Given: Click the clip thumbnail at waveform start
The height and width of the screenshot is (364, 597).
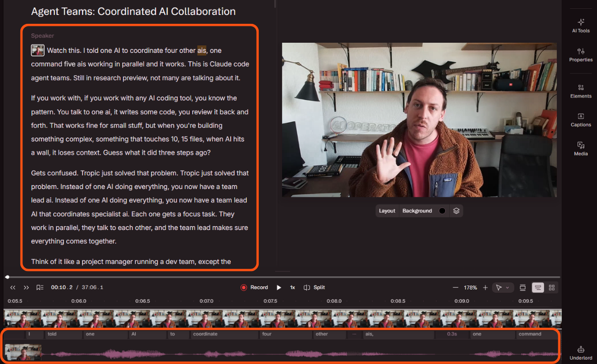Looking at the screenshot, I should 23,353.
